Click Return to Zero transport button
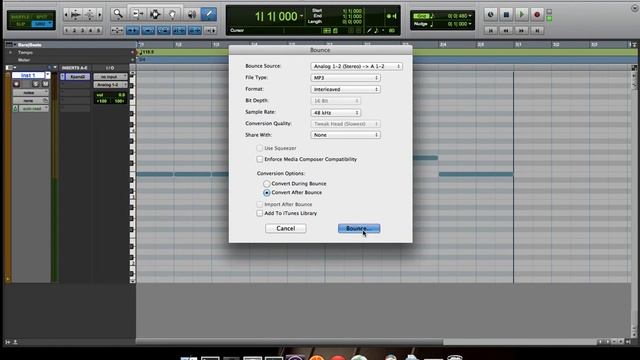The height and width of the screenshot is (360, 640). tap(491, 31)
